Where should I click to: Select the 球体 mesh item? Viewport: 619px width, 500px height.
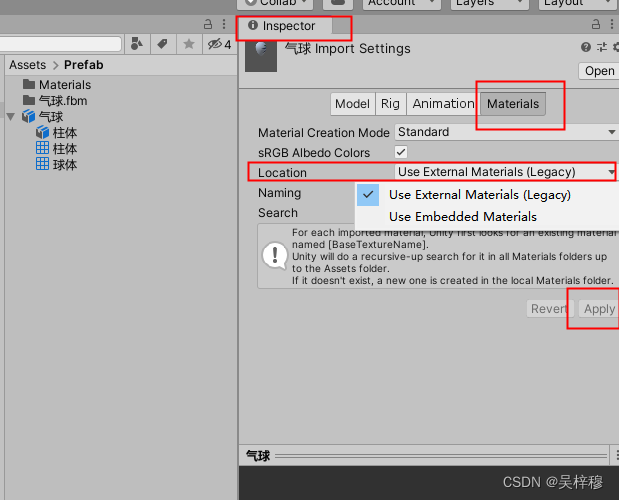point(56,165)
